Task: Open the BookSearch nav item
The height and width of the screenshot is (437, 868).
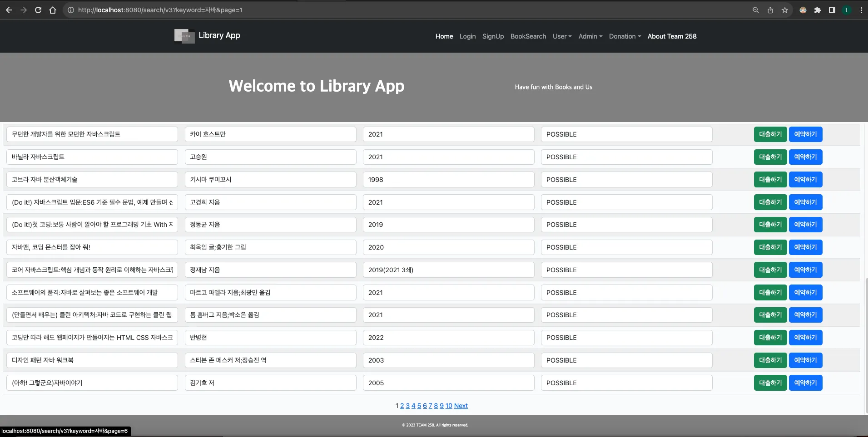Action: click(x=528, y=36)
